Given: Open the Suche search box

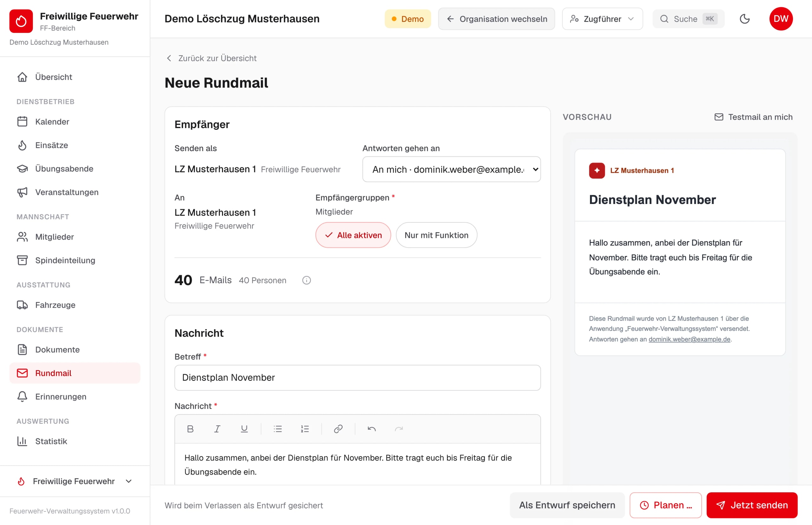Looking at the screenshot, I should click(x=688, y=19).
